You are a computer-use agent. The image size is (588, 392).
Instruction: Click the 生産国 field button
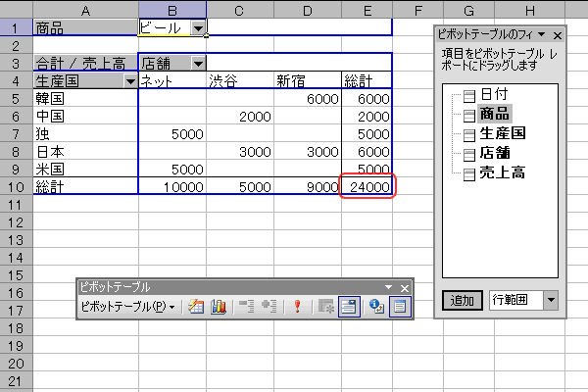[85, 80]
